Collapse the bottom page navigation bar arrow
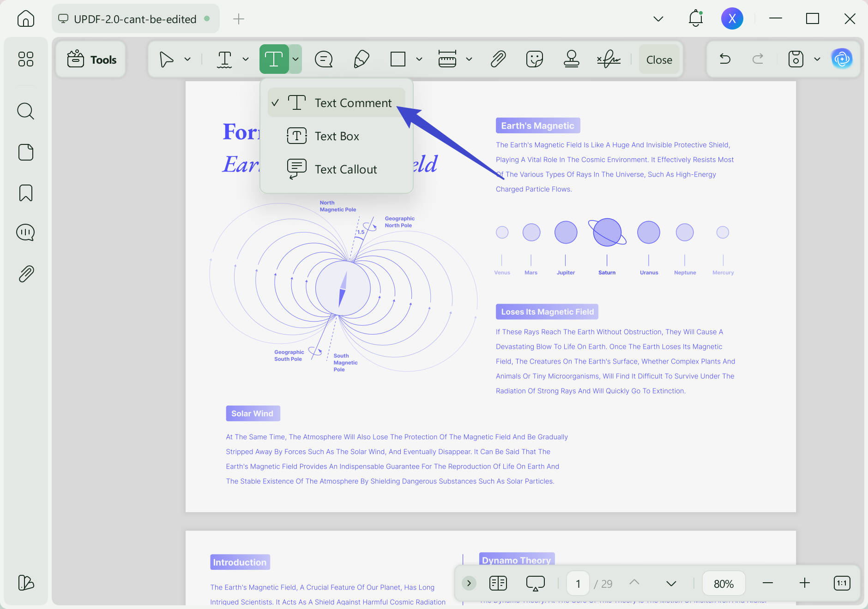Image resolution: width=868 pixels, height=609 pixels. tap(469, 583)
